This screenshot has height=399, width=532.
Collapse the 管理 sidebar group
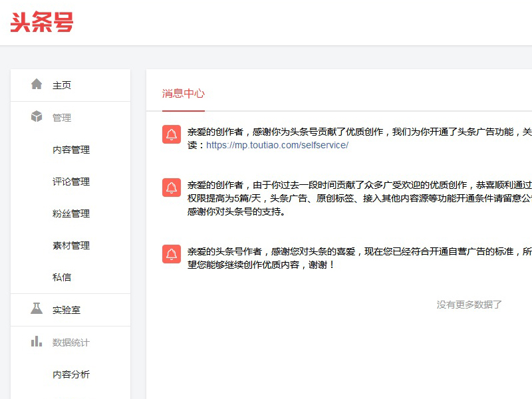click(62, 117)
